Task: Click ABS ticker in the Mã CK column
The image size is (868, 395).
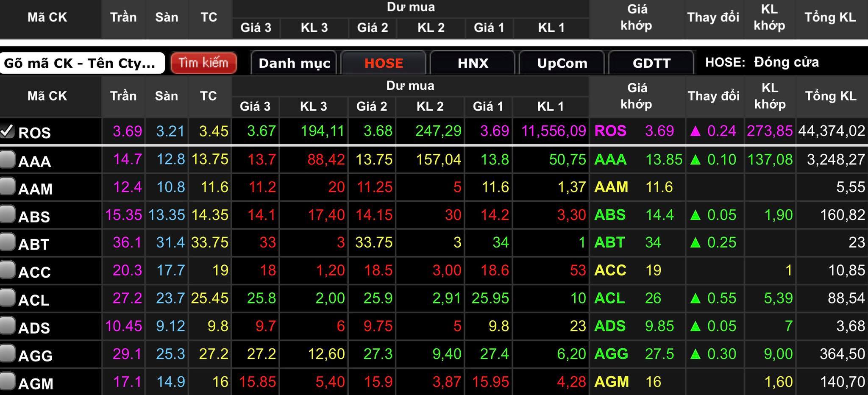Action: coord(34,217)
